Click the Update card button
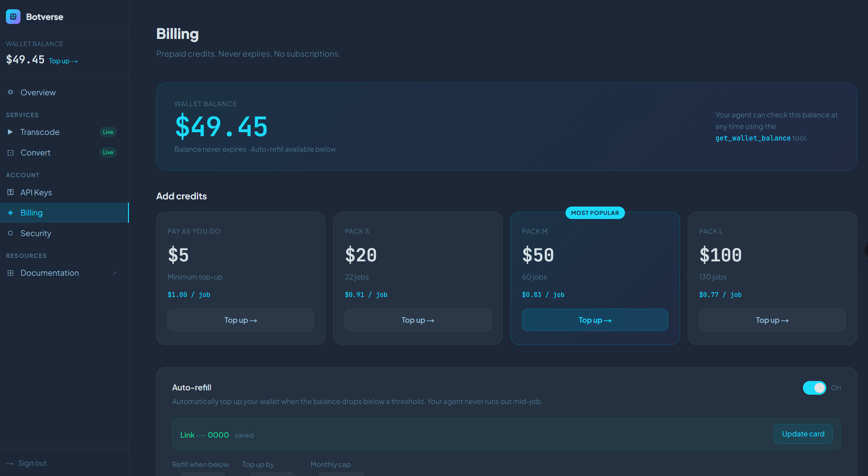Viewport: 868px width, 476px height. (803, 434)
